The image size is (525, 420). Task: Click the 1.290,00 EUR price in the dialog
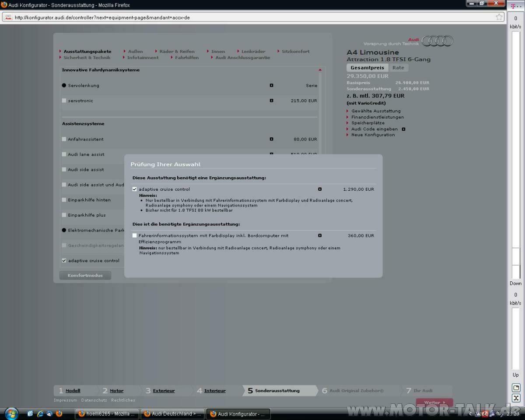[x=359, y=189]
